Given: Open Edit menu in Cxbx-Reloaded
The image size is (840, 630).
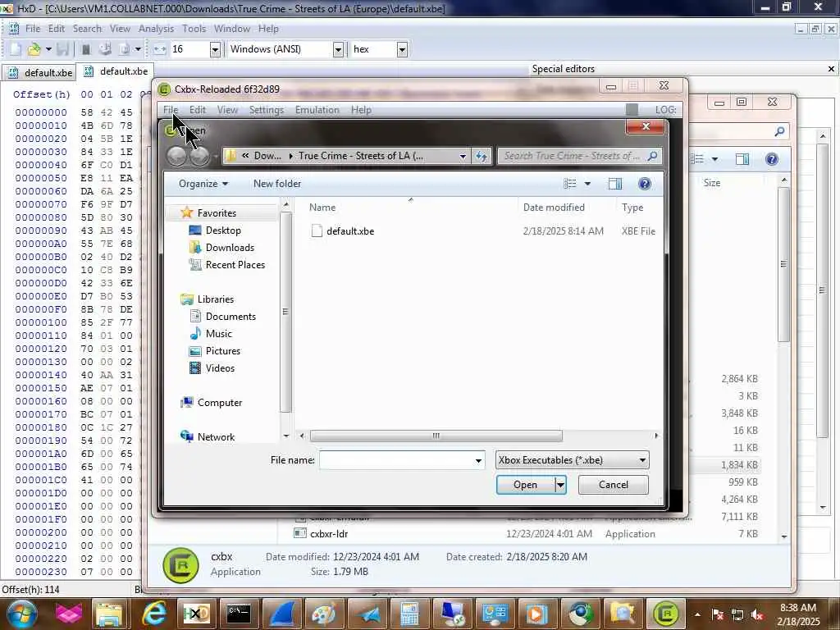Looking at the screenshot, I should pos(197,110).
